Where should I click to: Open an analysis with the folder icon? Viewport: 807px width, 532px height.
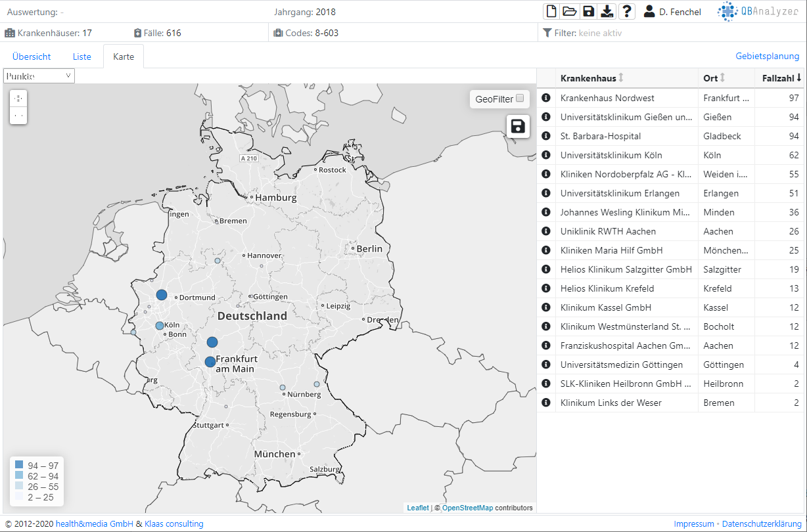570,11
